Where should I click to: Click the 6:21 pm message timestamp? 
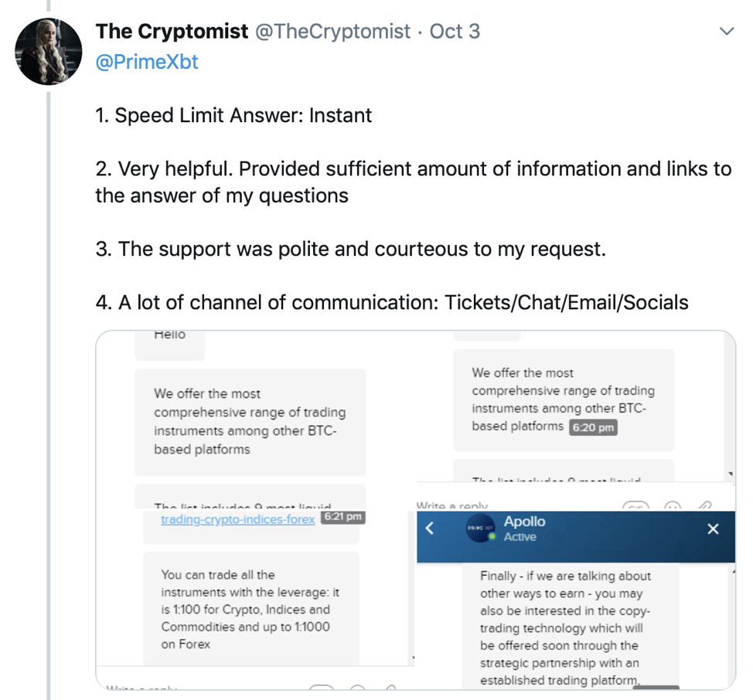342,517
